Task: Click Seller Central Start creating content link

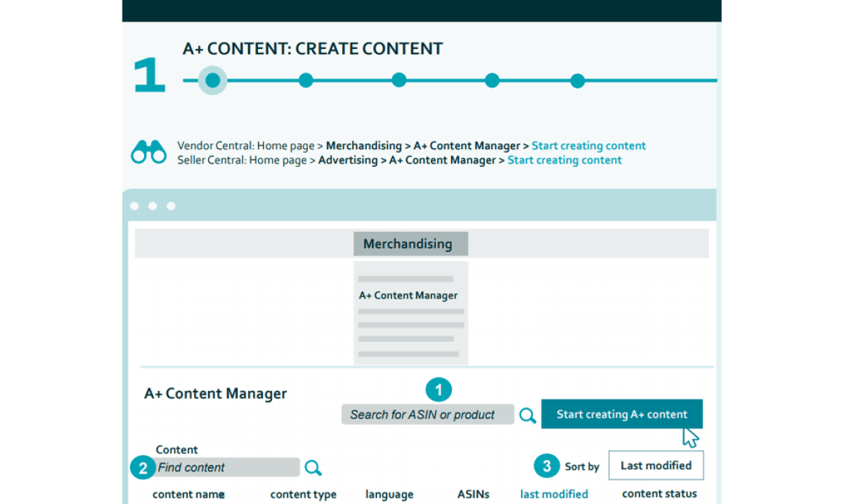Action: coord(564,160)
